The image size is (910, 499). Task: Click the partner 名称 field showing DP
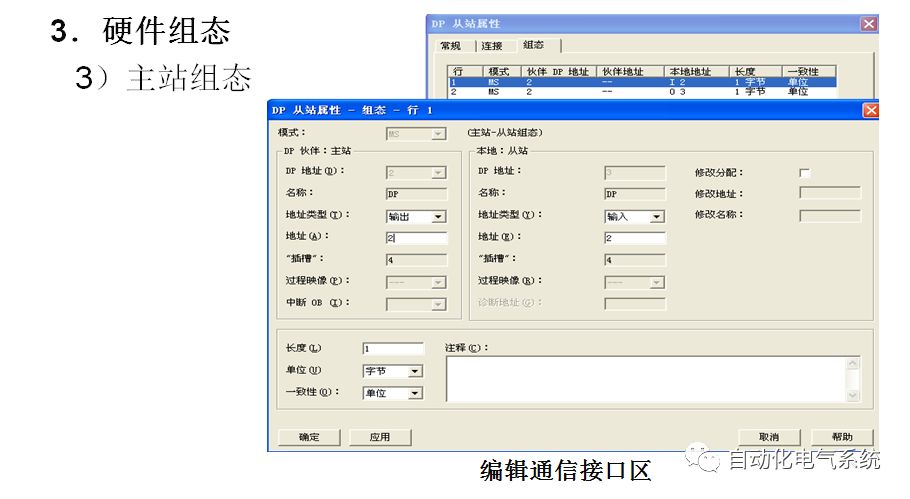click(417, 194)
